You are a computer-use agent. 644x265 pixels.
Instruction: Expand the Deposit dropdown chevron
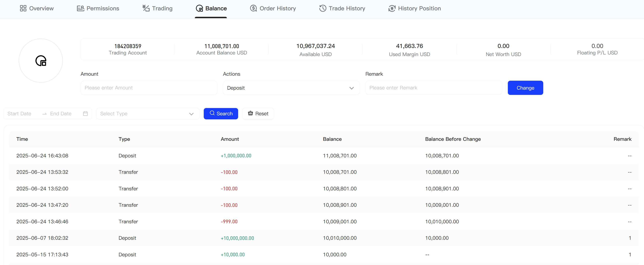tap(351, 88)
